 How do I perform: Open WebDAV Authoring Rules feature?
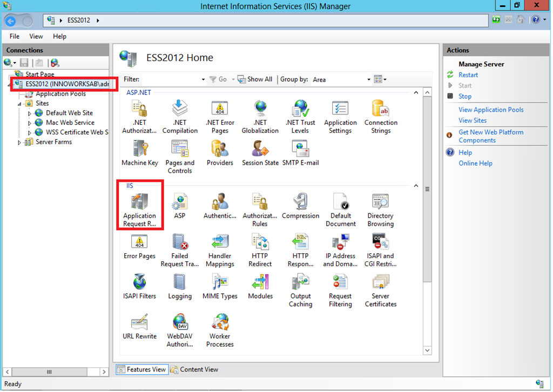pyautogui.click(x=180, y=330)
